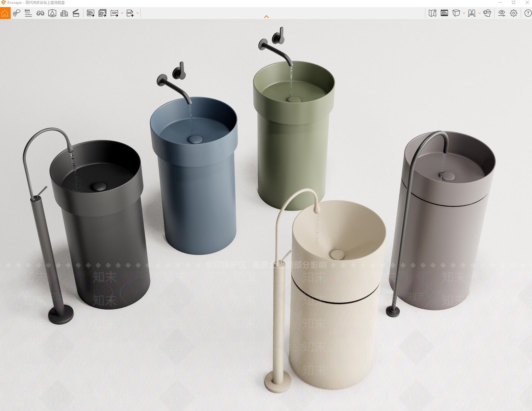Expand the projection mode dropdown arrow
The width and height of the screenshot is (532, 411).
[x=464, y=13]
